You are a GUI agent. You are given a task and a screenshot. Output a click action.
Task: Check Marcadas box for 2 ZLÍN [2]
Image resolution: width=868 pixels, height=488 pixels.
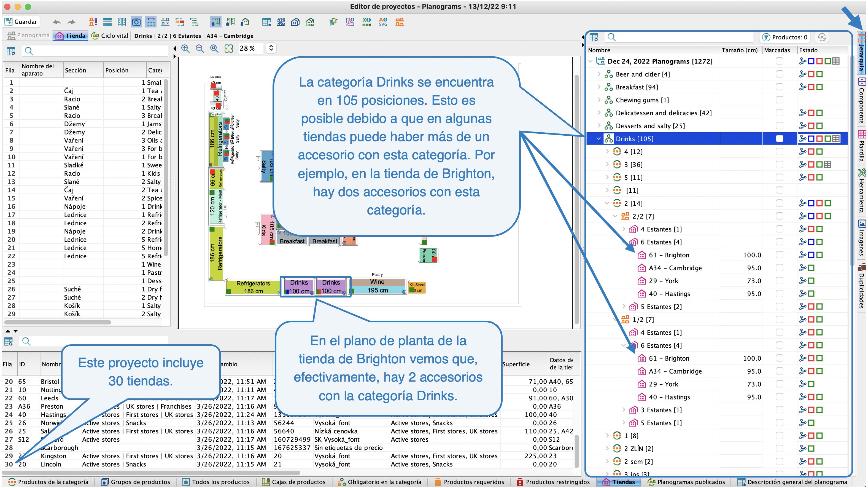[779, 449]
